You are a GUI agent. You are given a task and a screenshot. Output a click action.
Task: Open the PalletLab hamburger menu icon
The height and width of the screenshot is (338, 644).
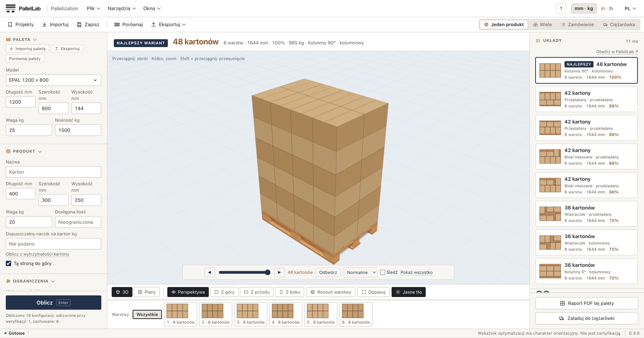[x=11, y=8]
